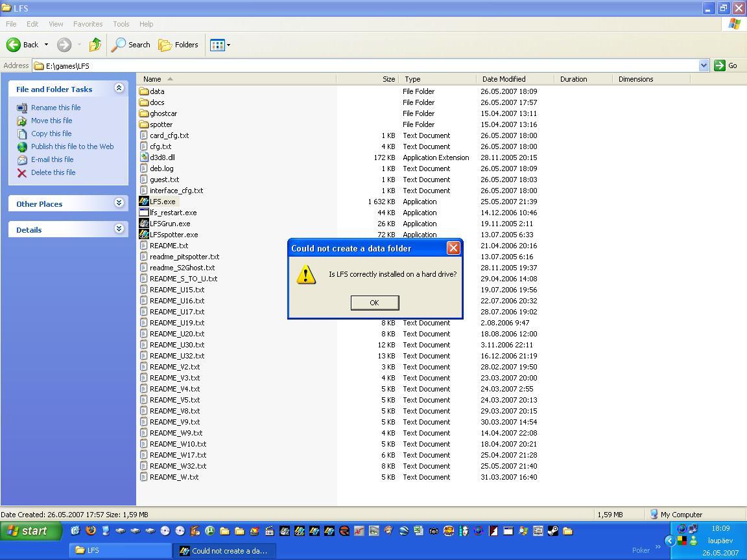Image resolution: width=747 pixels, height=560 pixels.
Task: Click the address bar path E:\games\LFS
Action: point(67,65)
